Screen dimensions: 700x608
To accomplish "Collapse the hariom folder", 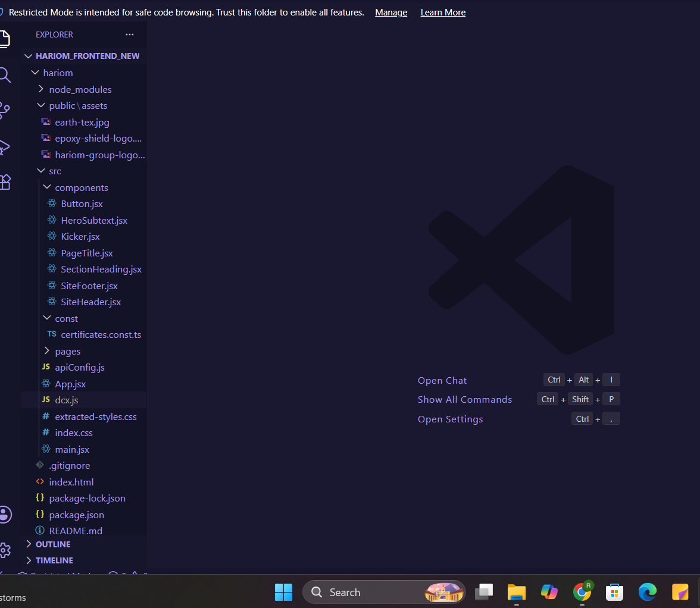I will pyautogui.click(x=84, y=73).
